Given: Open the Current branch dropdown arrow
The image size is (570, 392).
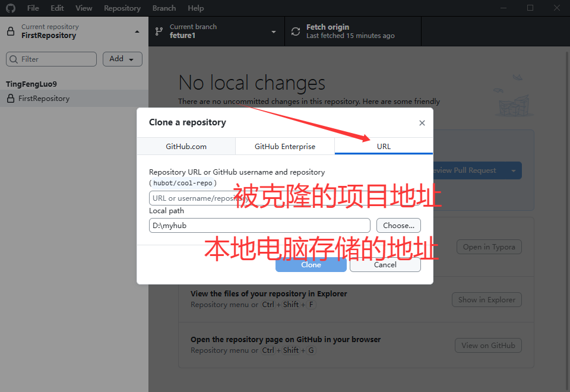Looking at the screenshot, I should [274, 31].
